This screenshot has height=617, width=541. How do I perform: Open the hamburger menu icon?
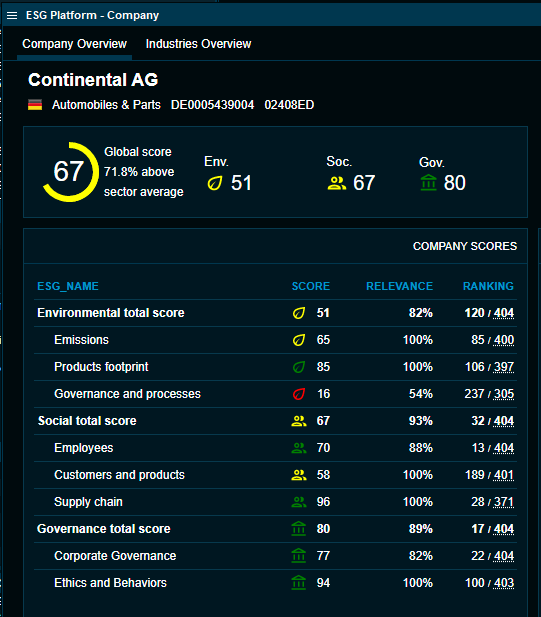click(12, 15)
